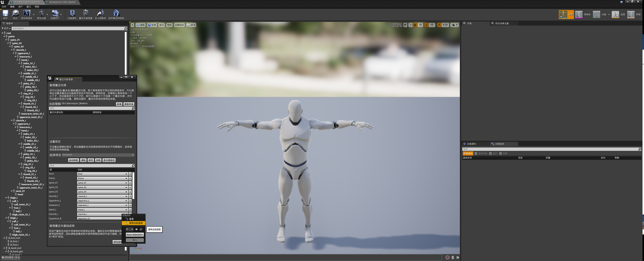The image size is (644, 261).
Task: Click 制作静态网格体 (Make Static Mesh) icon
Action: (116, 13)
